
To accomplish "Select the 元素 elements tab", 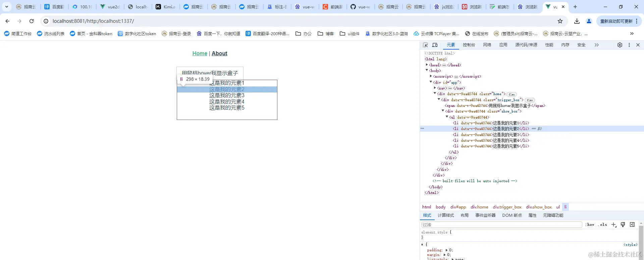I will pyautogui.click(x=451, y=45).
